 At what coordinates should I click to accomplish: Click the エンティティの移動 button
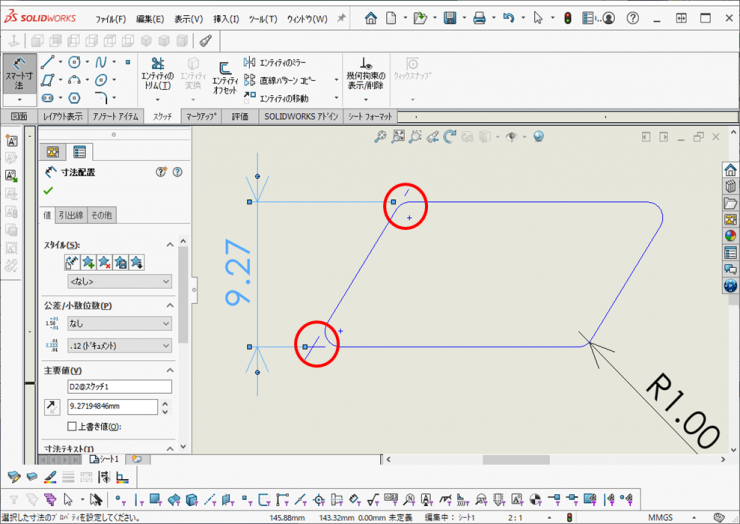[x=276, y=98]
